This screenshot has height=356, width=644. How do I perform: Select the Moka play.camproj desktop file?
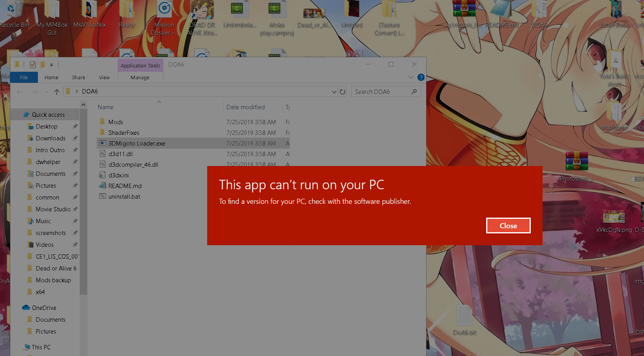(277, 18)
